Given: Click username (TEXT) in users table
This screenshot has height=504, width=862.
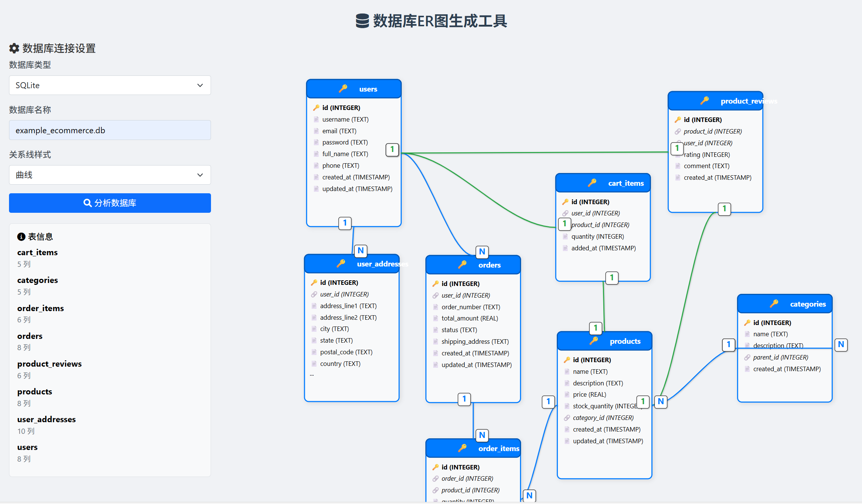Looking at the screenshot, I should point(345,119).
